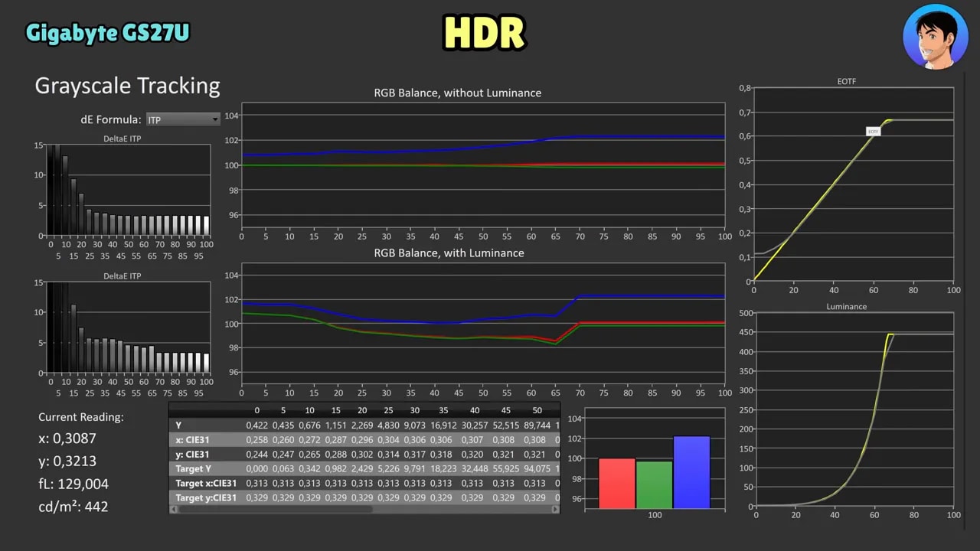Click the Target Y value 94,075 cell

point(537,469)
